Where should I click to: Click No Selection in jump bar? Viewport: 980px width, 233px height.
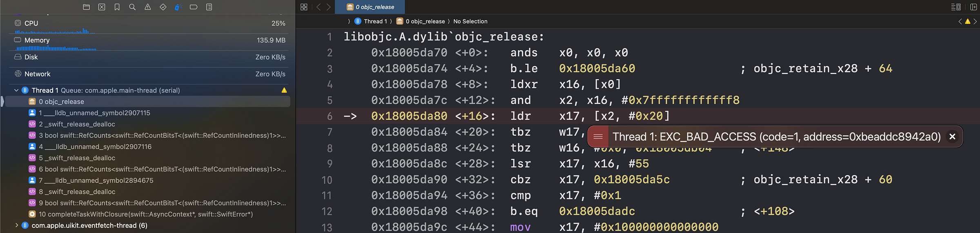click(470, 21)
